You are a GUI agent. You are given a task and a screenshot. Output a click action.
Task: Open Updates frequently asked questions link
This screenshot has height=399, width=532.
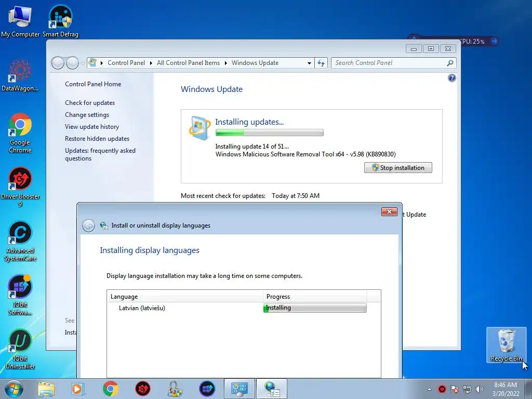click(100, 154)
